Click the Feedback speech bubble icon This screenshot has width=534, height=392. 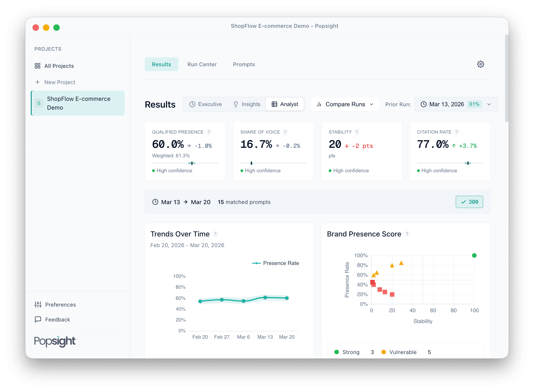tap(38, 320)
